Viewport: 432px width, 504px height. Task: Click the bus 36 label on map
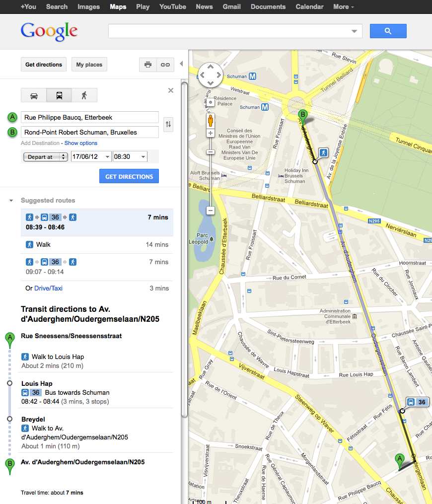point(417,402)
